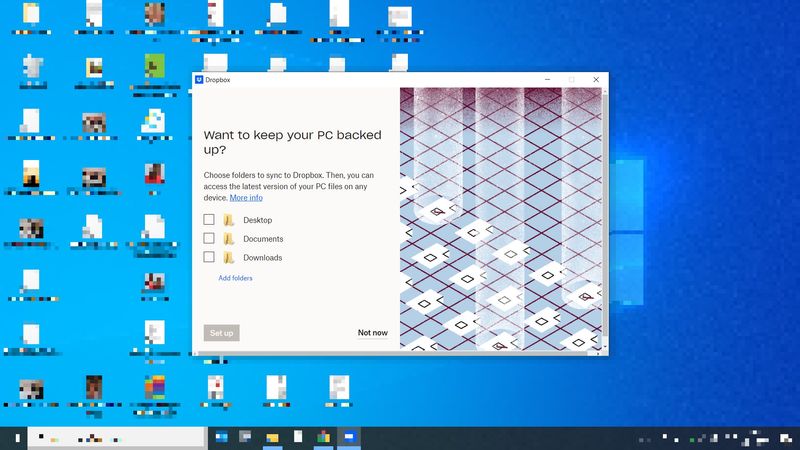The width and height of the screenshot is (800, 450).
Task: Click the Downloads folder icon
Action: tap(229, 258)
